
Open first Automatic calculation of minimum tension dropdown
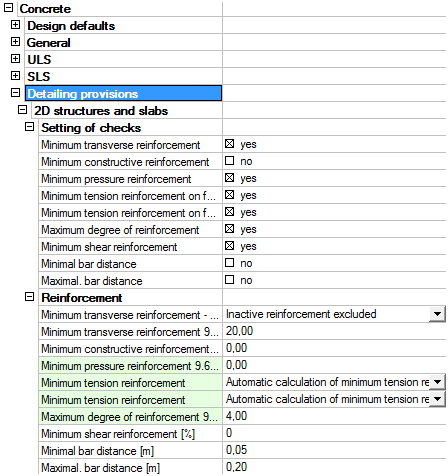pyautogui.click(x=437, y=382)
